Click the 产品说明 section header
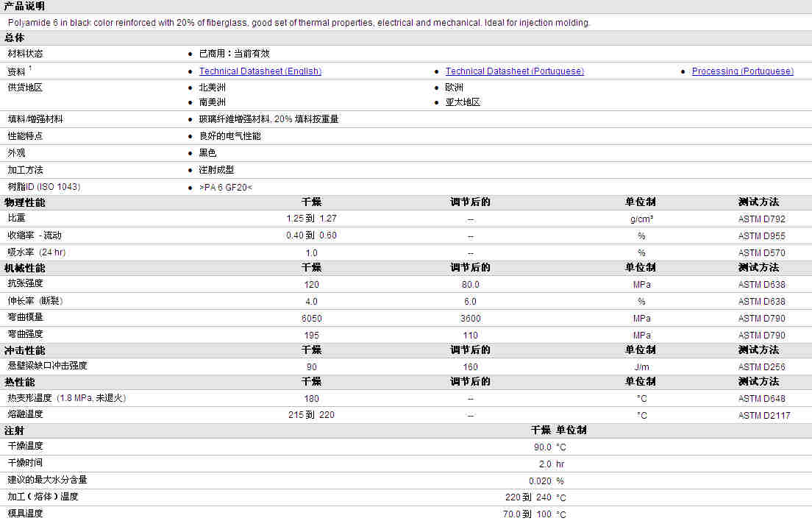 [x=24, y=6]
